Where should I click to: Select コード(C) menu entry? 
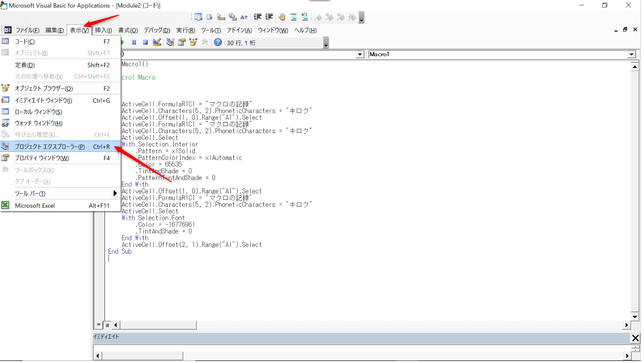point(61,42)
